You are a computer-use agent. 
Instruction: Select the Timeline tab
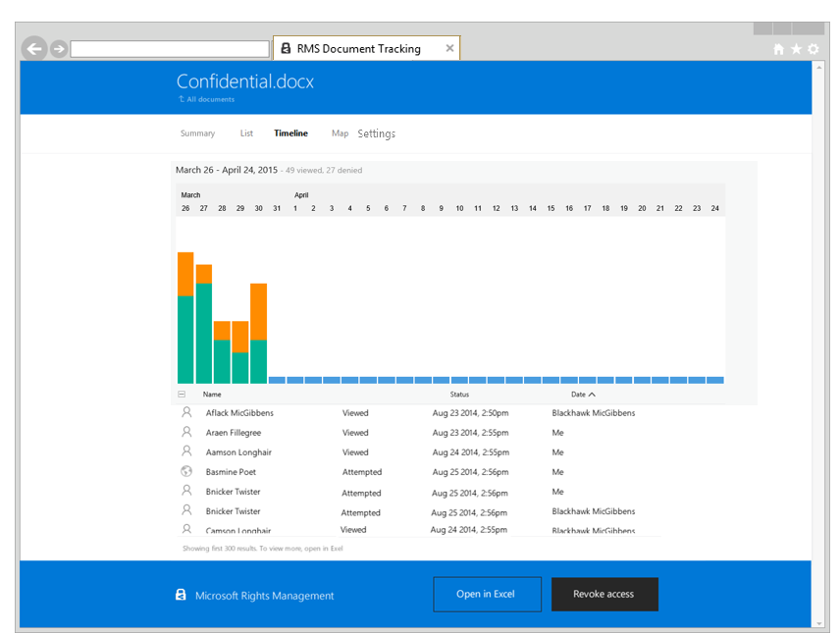click(290, 132)
